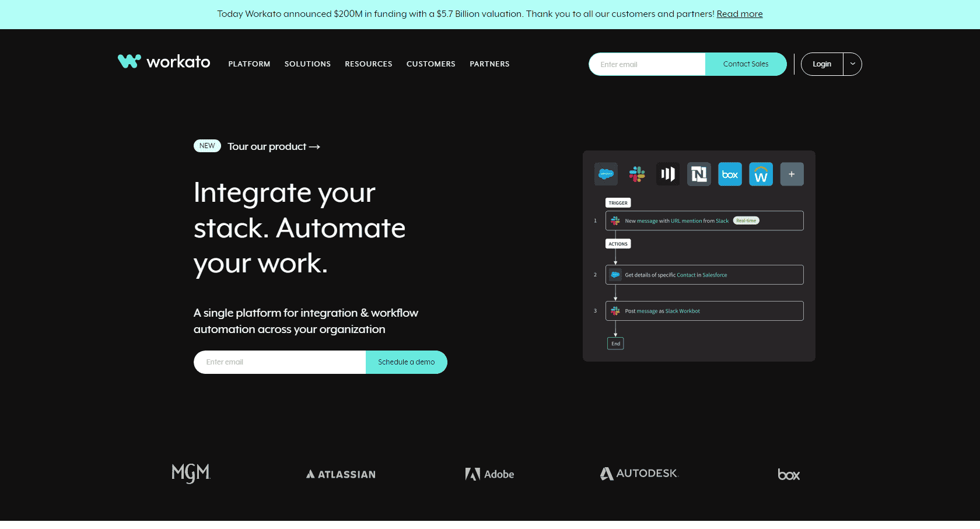Click Slack icon in trigger step 1
980x529 pixels.
615,220
